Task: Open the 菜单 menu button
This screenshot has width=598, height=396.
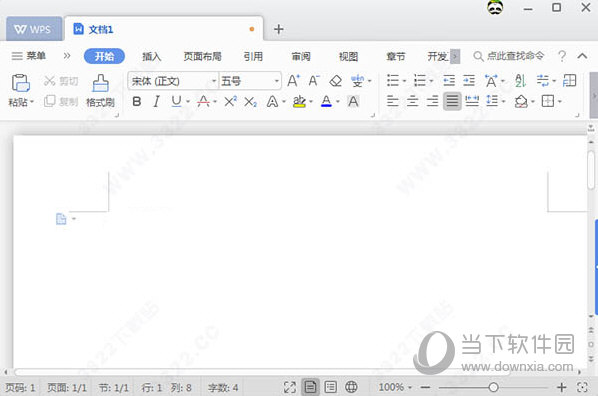Action: [29, 56]
